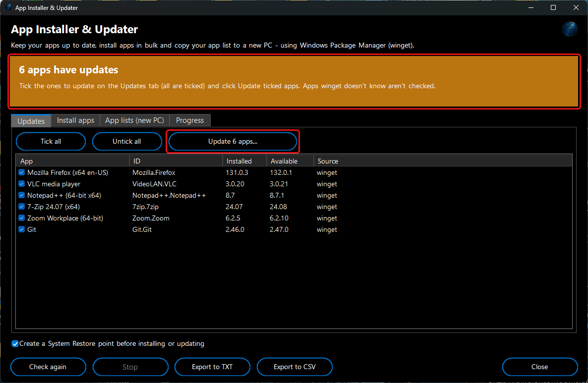Click the Close button at bottom right
The height and width of the screenshot is (383, 588).
539,367
